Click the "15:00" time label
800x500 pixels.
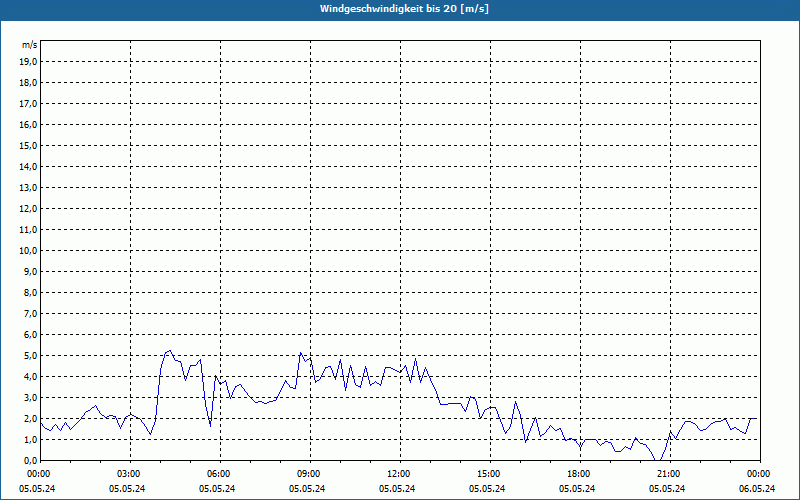coord(490,474)
